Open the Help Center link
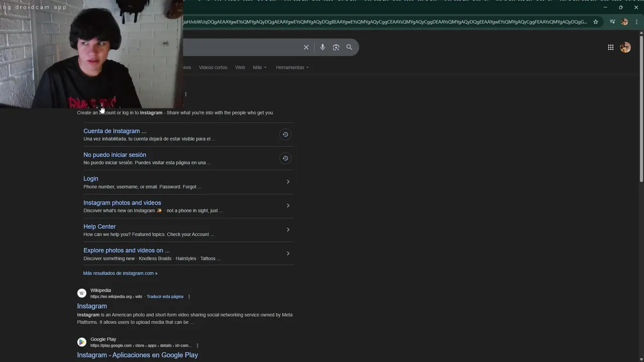This screenshot has width=644, height=362. coord(100,226)
